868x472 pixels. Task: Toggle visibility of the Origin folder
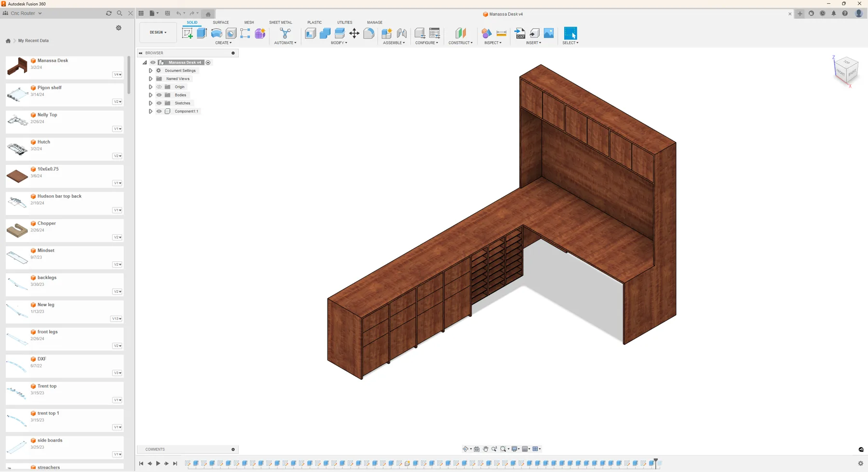point(159,87)
